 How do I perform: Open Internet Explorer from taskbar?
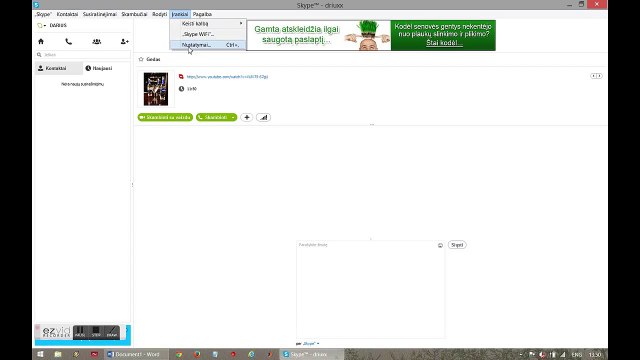pos(251,354)
